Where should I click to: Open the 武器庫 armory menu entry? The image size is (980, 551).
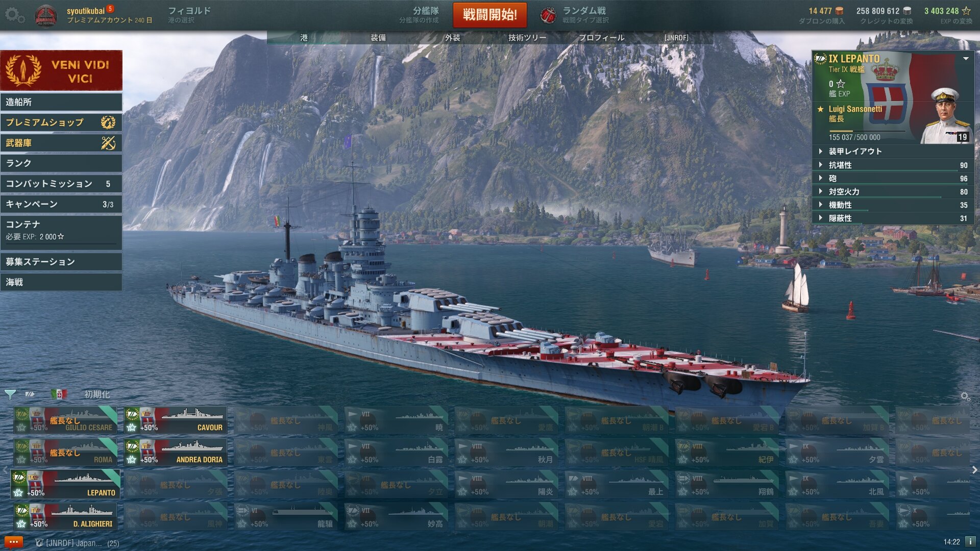click(x=61, y=143)
